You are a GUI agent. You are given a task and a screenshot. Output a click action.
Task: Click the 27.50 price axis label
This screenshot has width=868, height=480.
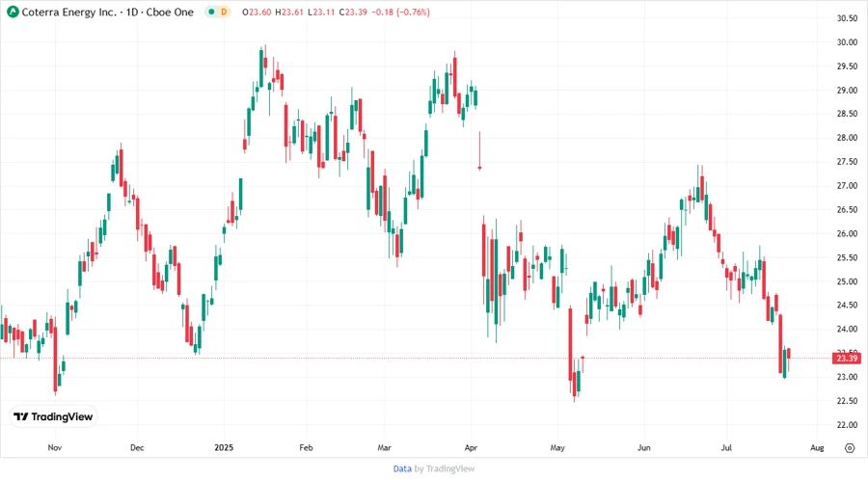[847, 162]
